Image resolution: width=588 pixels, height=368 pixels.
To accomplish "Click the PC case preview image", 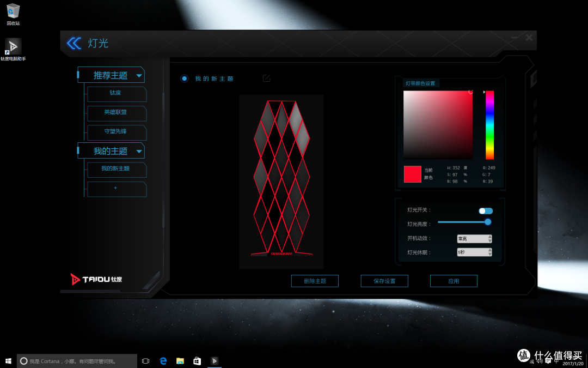I will click(x=281, y=182).
